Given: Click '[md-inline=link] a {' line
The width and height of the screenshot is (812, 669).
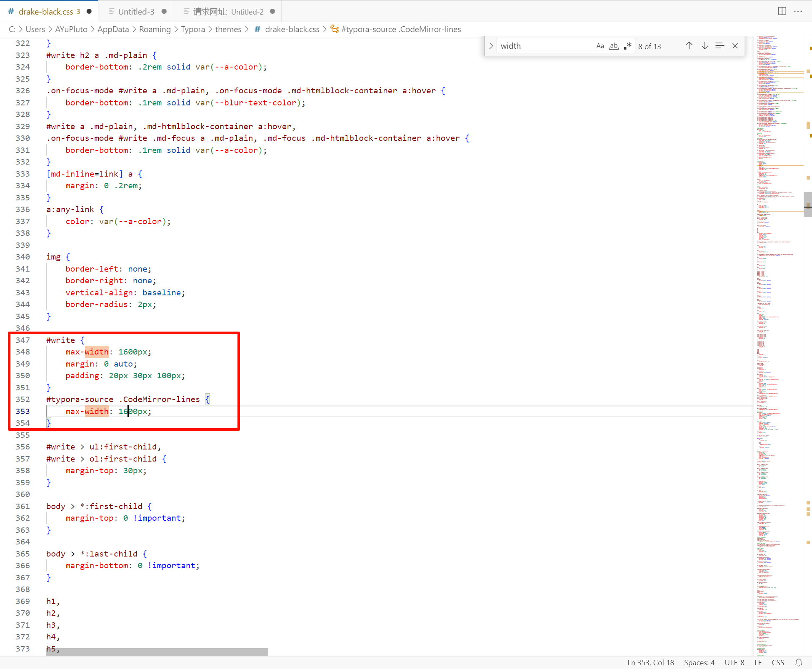Looking at the screenshot, I should pyautogui.click(x=94, y=174).
